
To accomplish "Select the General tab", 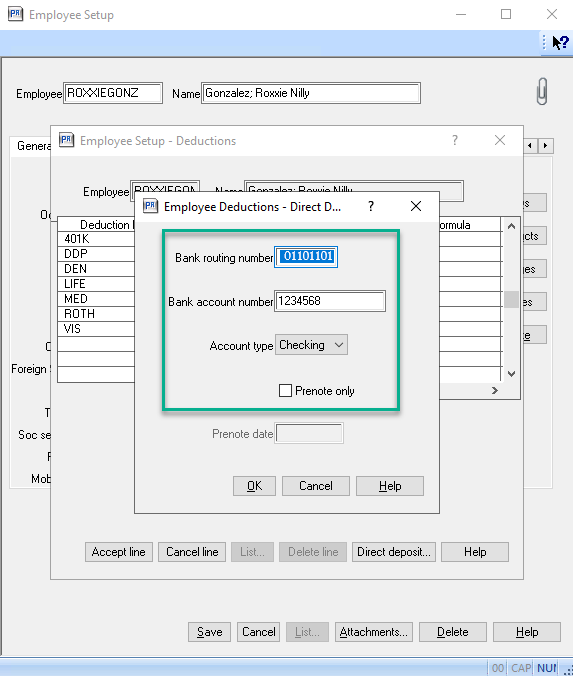I will point(34,146).
